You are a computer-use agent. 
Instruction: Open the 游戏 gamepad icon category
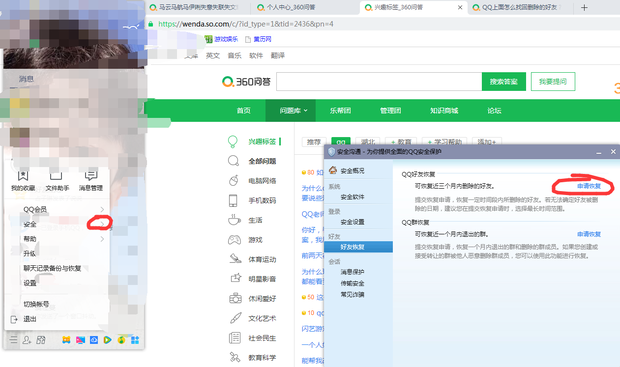click(x=234, y=240)
